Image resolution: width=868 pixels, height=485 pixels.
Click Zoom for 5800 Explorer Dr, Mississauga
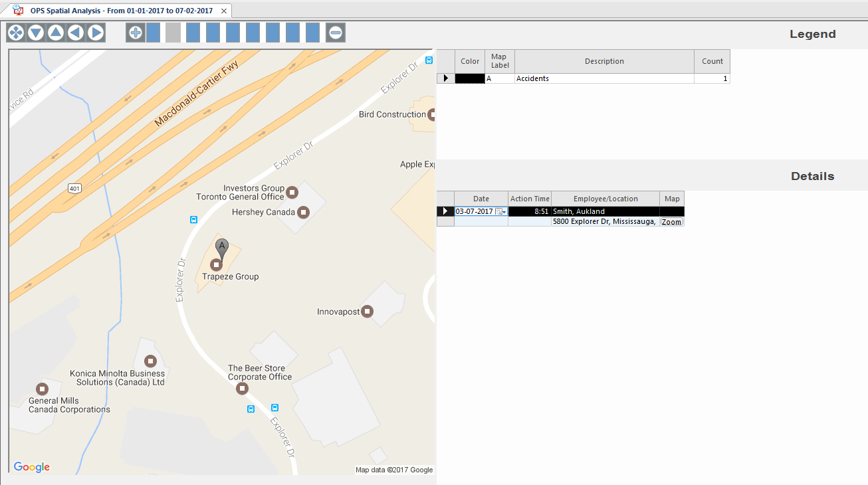pos(671,221)
